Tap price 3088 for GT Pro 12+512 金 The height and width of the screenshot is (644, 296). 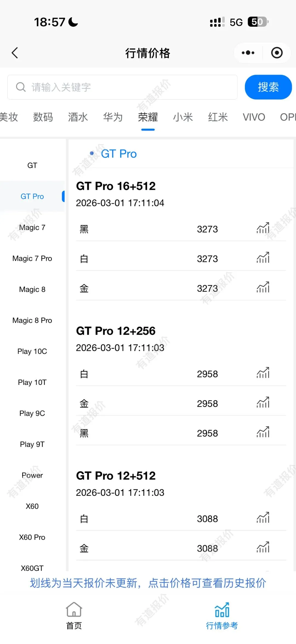coord(207,548)
